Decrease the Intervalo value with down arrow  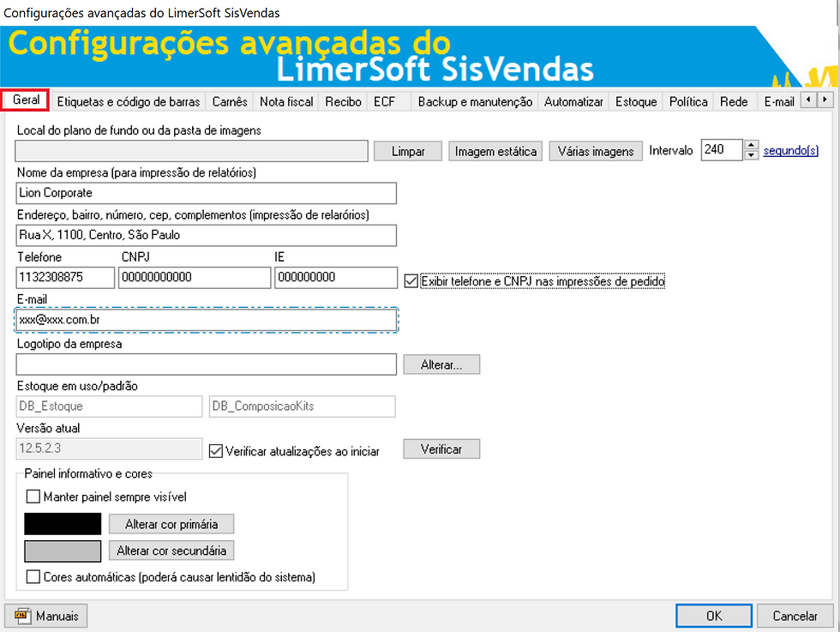(751, 154)
